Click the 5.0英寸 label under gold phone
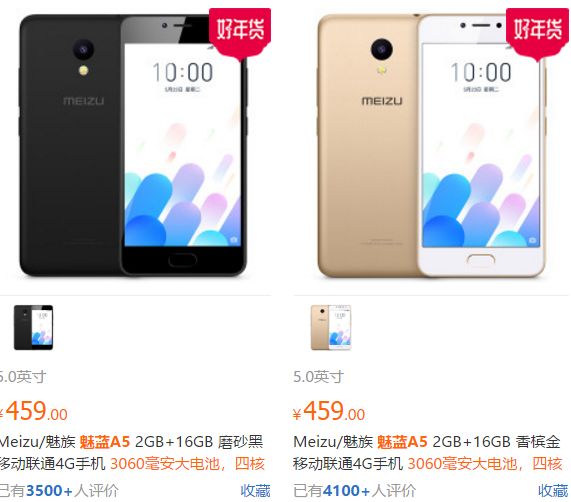This screenshot has width=571, height=502. point(319,377)
